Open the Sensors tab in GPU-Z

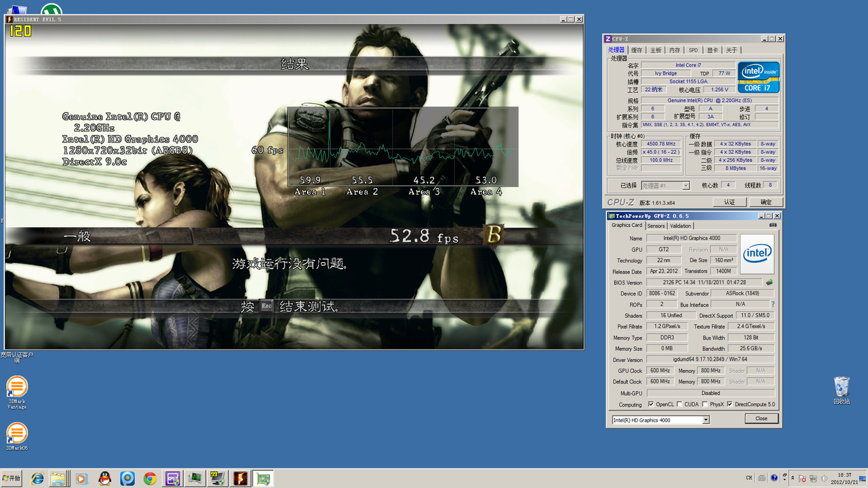656,226
